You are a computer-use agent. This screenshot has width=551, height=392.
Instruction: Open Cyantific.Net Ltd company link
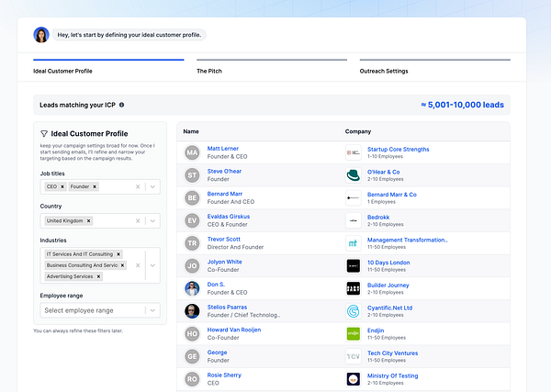(x=389, y=308)
